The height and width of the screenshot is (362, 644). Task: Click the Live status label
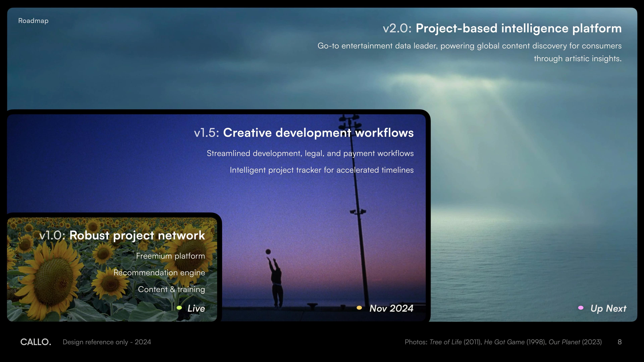196,308
